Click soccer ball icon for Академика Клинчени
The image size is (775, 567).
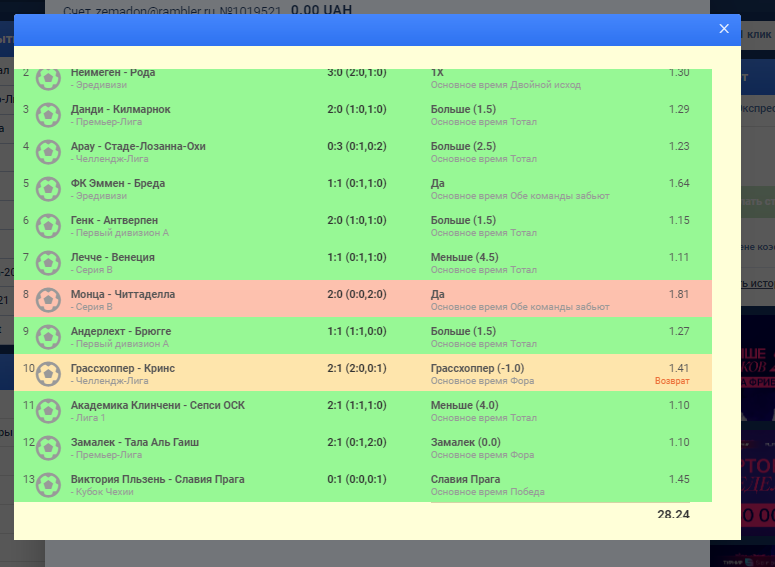[48, 411]
